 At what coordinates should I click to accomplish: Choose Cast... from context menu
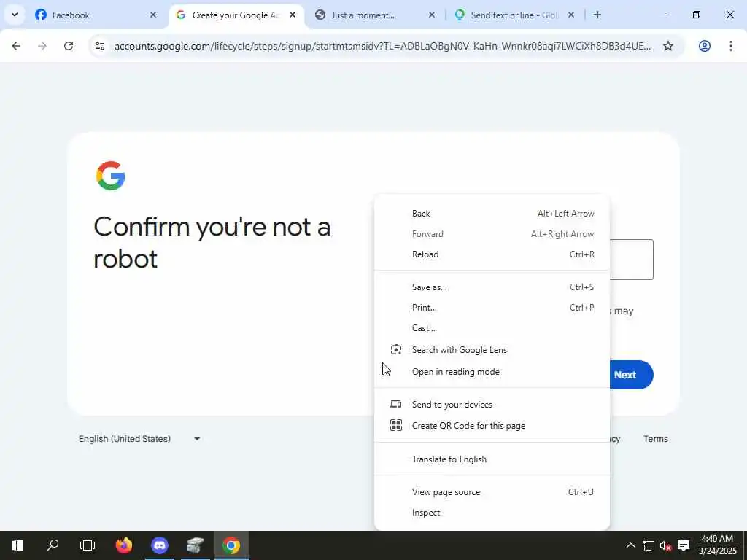(492, 328)
